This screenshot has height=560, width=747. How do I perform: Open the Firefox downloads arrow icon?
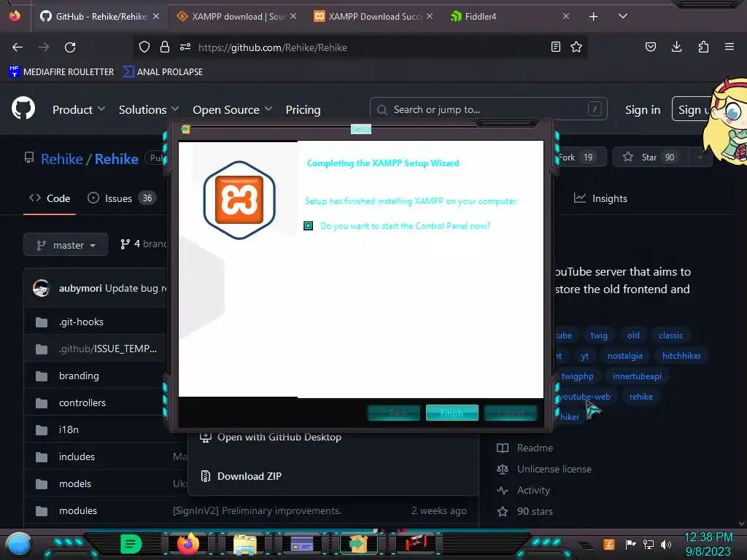click(676, 47)
